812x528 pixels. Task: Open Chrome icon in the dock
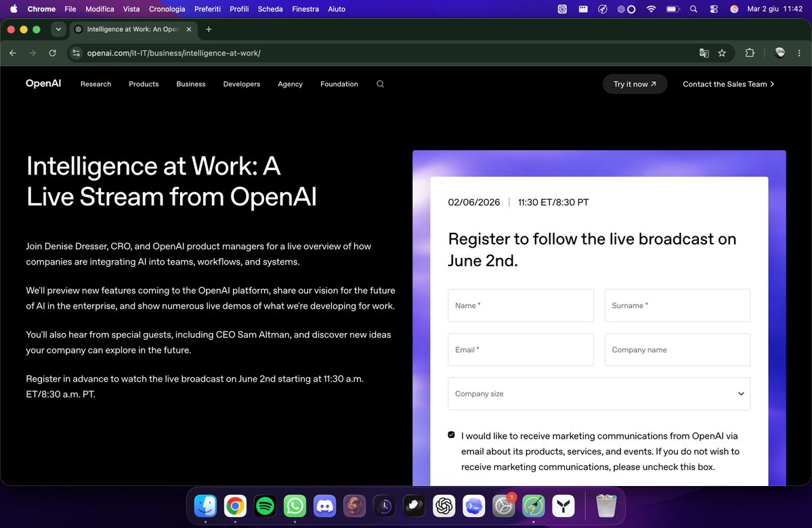point(235,506)
